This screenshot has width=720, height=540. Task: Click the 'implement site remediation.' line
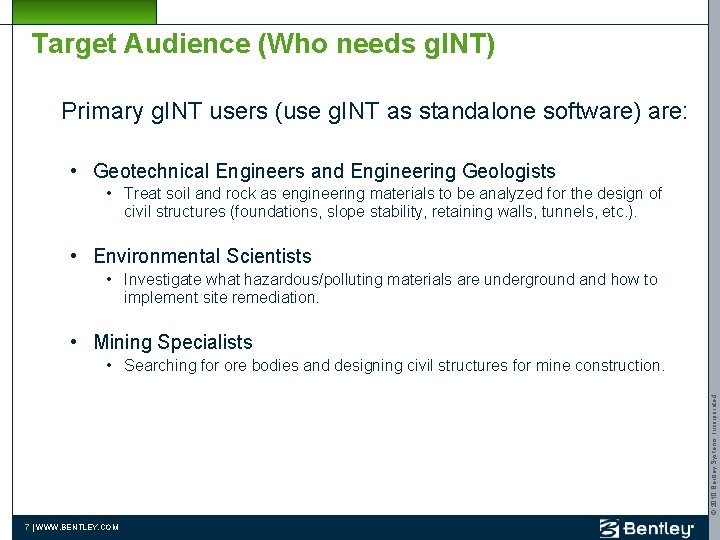[221, 298]
